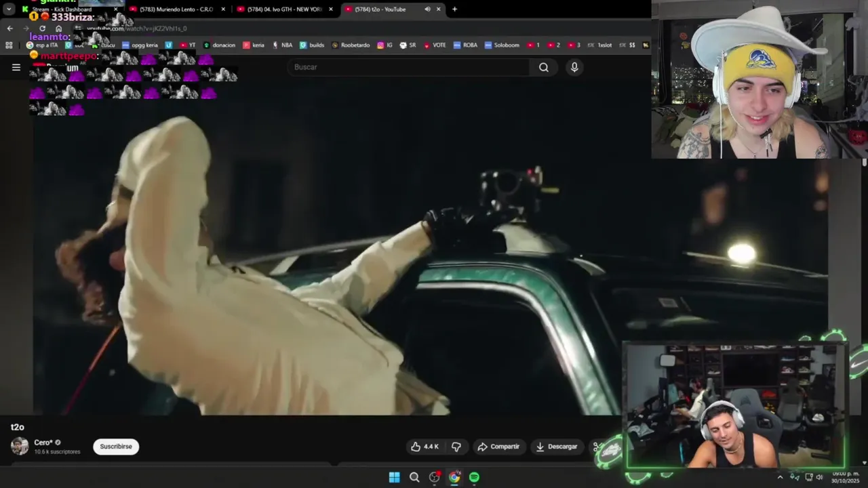868x488 pixels.
Task: Switch to Muriendo Lento - C.R.O tab
Action: 176,9
